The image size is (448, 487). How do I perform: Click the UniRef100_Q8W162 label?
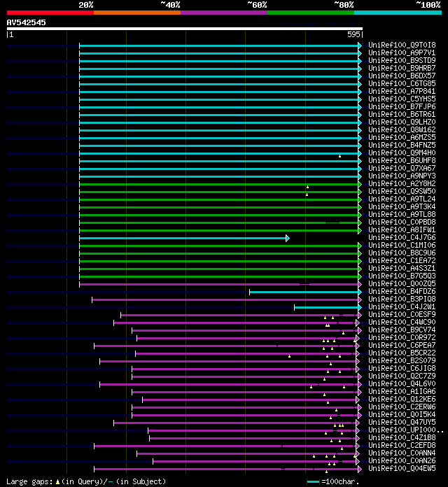[402, 130]
